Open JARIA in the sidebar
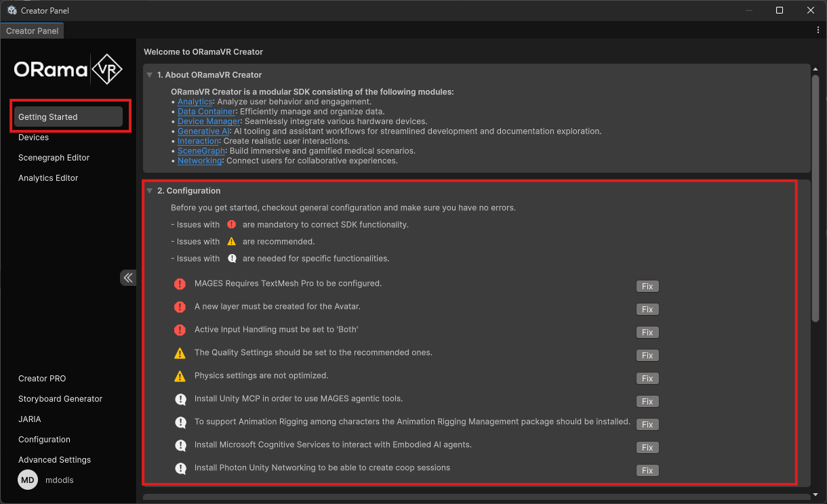Image resolution: width=827 pixels, height=504 pixels. pyautogui.click(x=30, y=419)
